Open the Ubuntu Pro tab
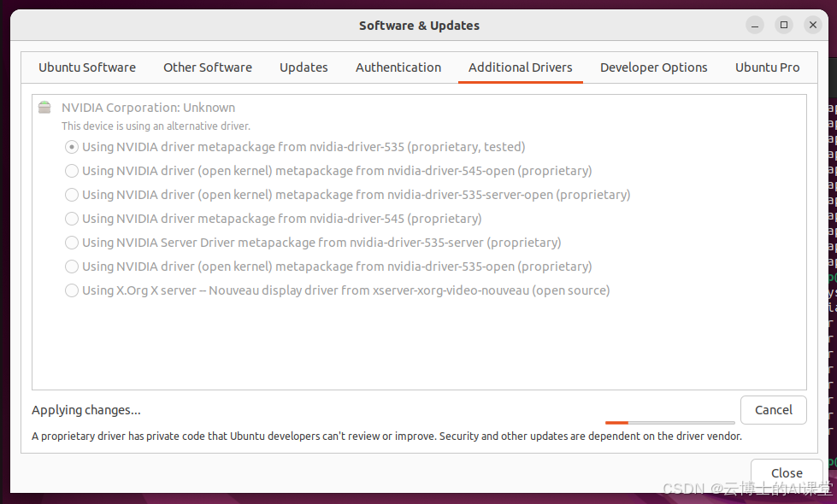 click(767, 67)
